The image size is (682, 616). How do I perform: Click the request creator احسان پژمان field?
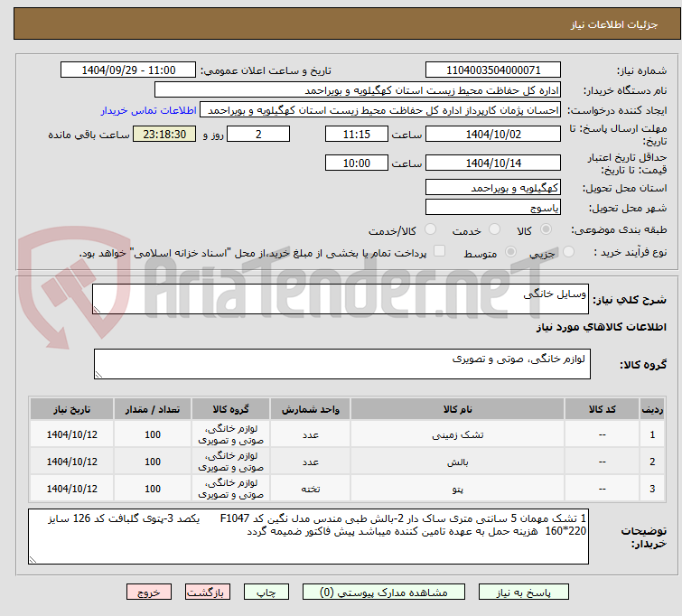[380, 110]
